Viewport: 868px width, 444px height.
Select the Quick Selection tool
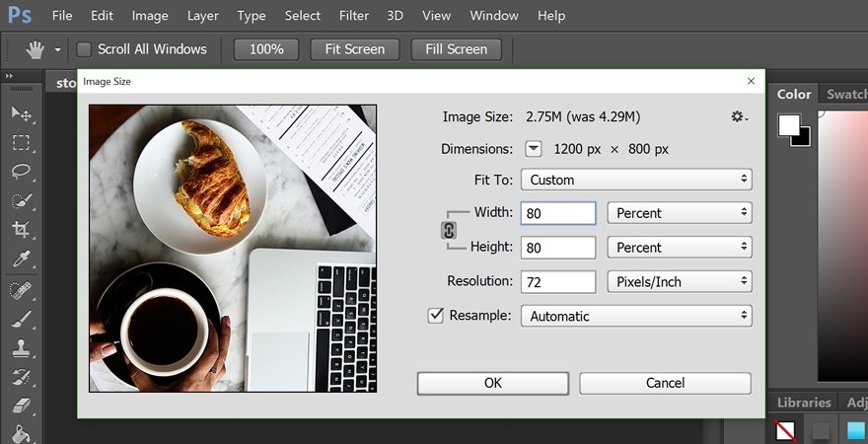pos(21,201)
